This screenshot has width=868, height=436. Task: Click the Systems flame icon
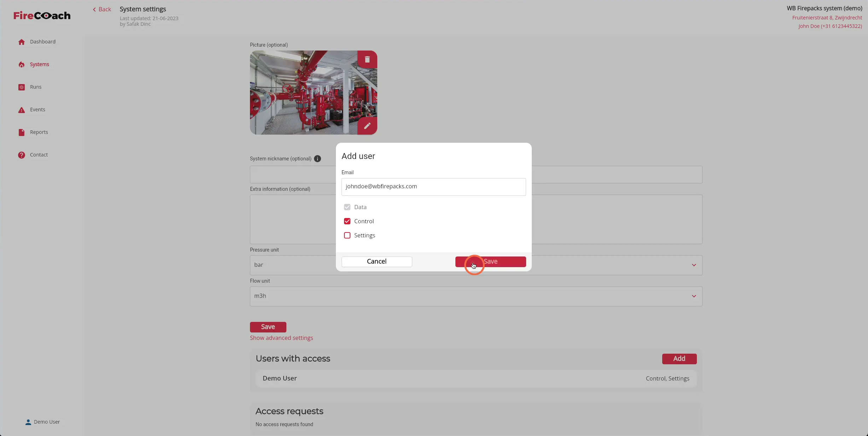point(22,64)
